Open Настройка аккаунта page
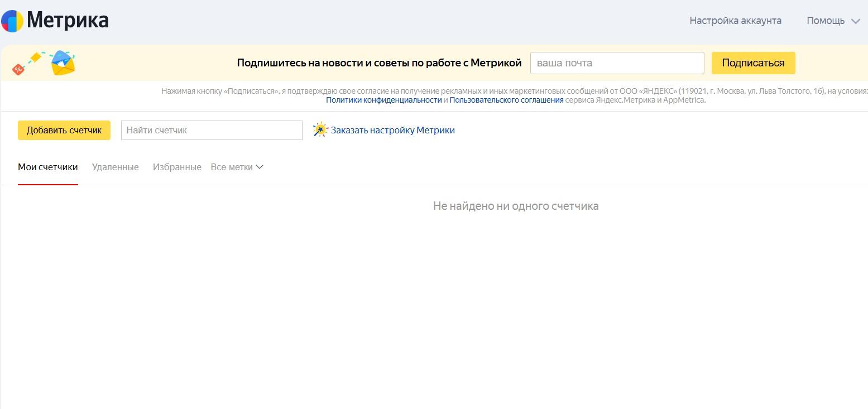 pyautogui.click(x=735, y=21)
